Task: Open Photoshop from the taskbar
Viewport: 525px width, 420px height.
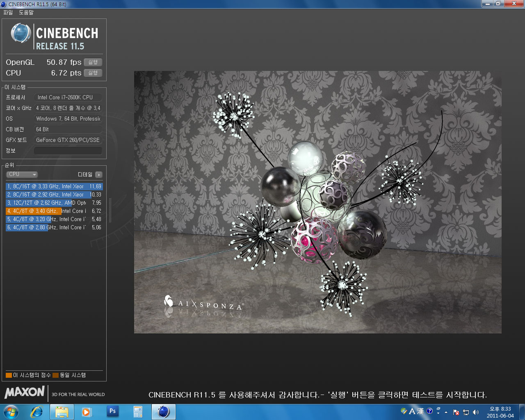Action: click(x=112, y=411)
